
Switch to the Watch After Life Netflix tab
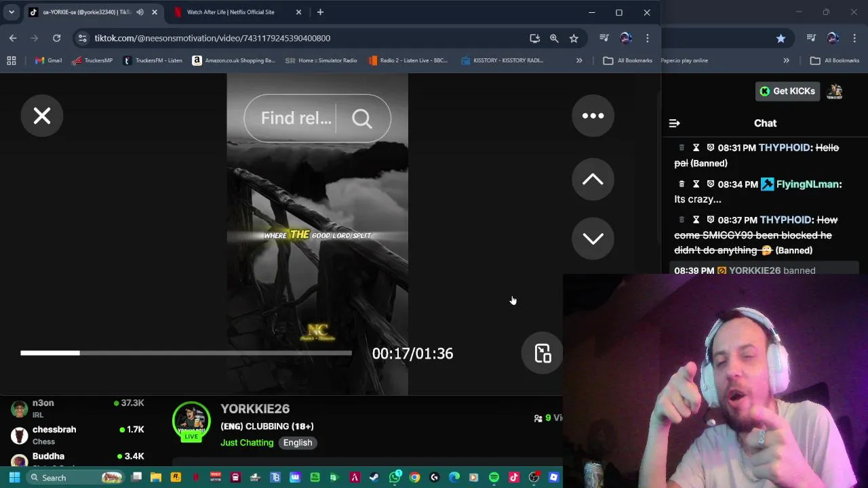tap(231, 12)
